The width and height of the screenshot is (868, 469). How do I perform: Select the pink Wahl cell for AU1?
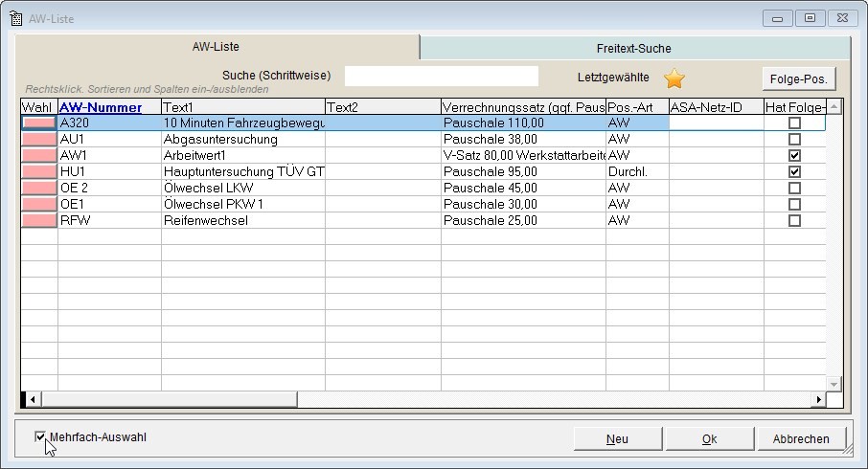39,139
